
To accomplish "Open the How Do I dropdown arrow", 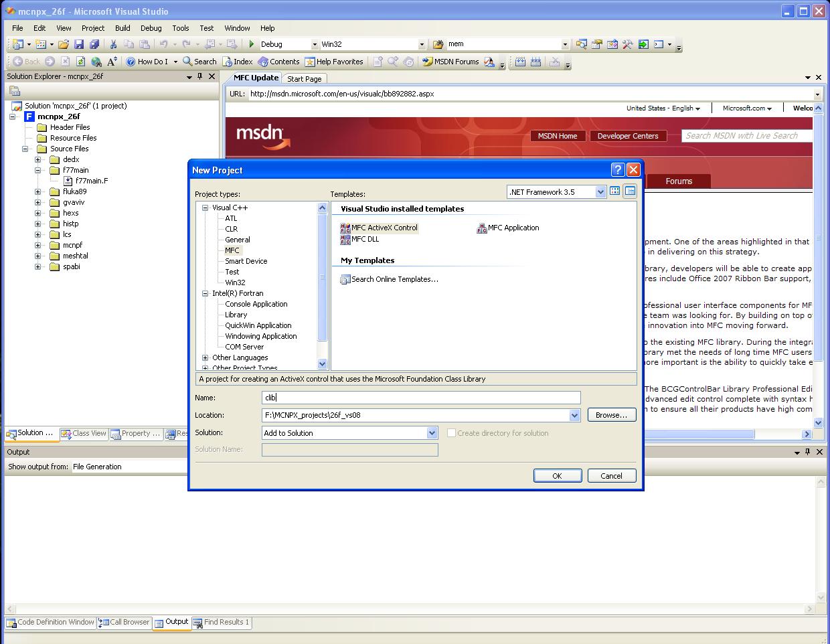I will tap(175, 62).
